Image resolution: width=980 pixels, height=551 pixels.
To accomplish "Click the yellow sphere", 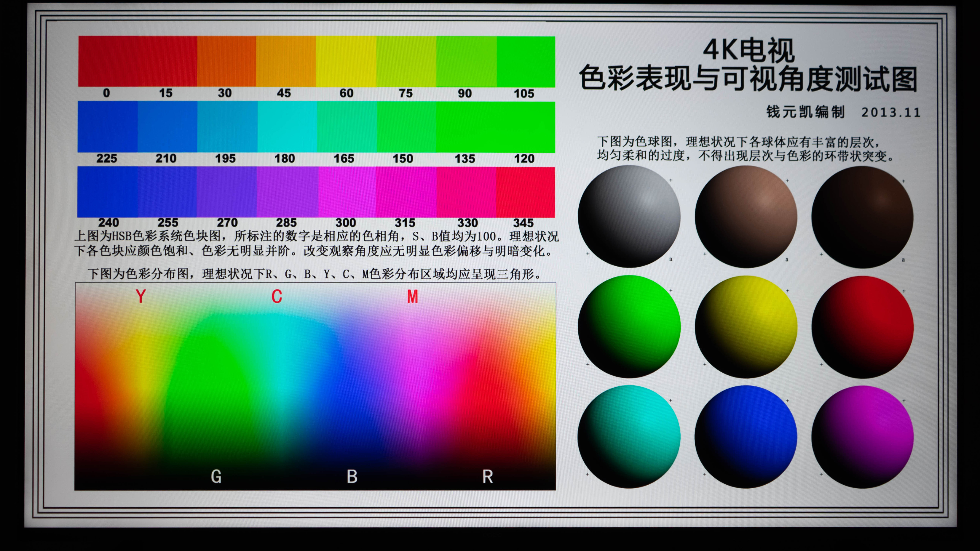I will pos(746,327).
